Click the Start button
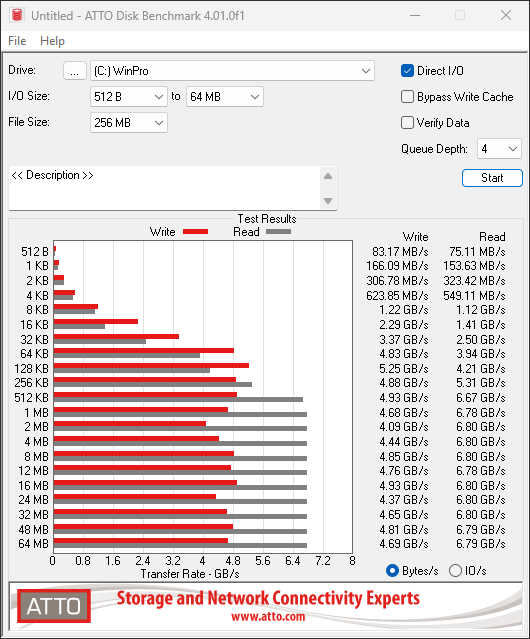The image size is (530, 639). click(x=492, y=178)
